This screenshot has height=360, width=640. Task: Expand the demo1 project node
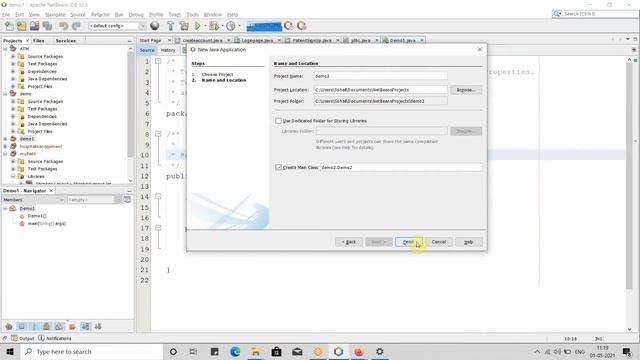5,139
